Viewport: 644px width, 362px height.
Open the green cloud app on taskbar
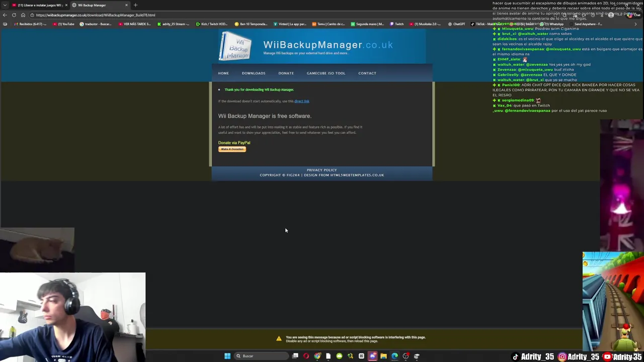tap(339, 356)
